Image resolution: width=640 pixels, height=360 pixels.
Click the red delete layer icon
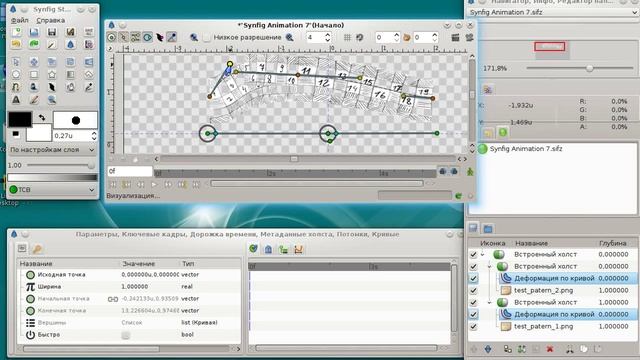point(550,349)
